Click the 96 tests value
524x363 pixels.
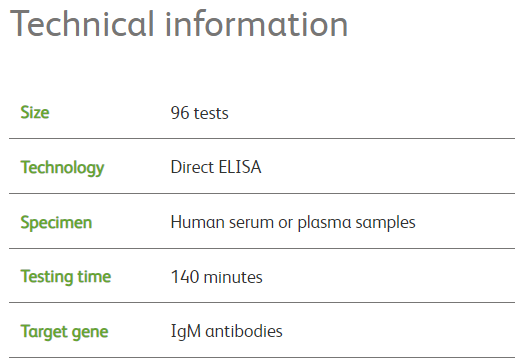click(x=200, y=113)
